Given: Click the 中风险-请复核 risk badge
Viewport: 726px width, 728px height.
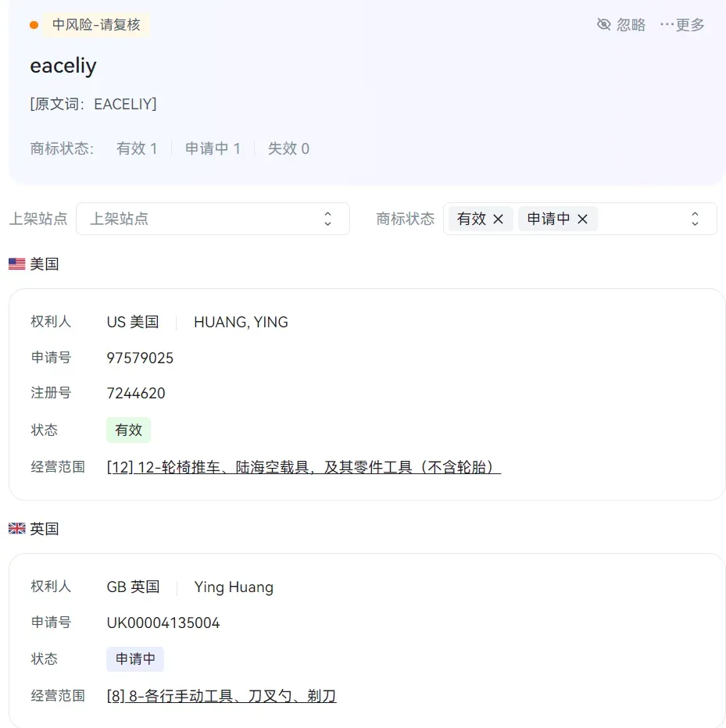Looking at the screenshot, I should 96,25.
